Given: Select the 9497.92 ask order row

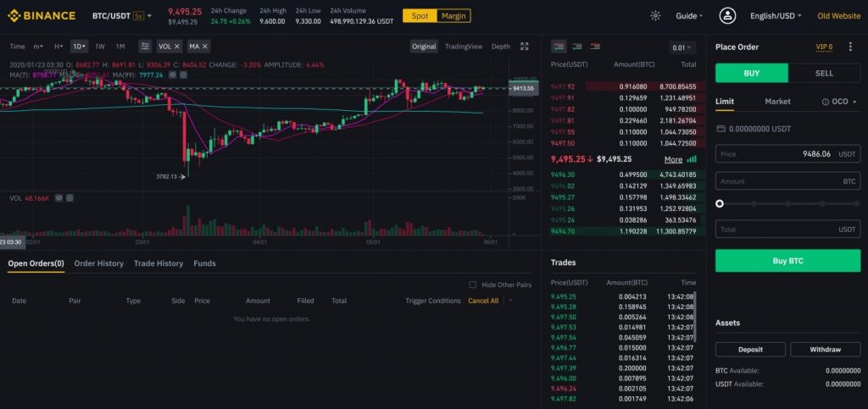Looking at the screenshot, I should 624,86.
